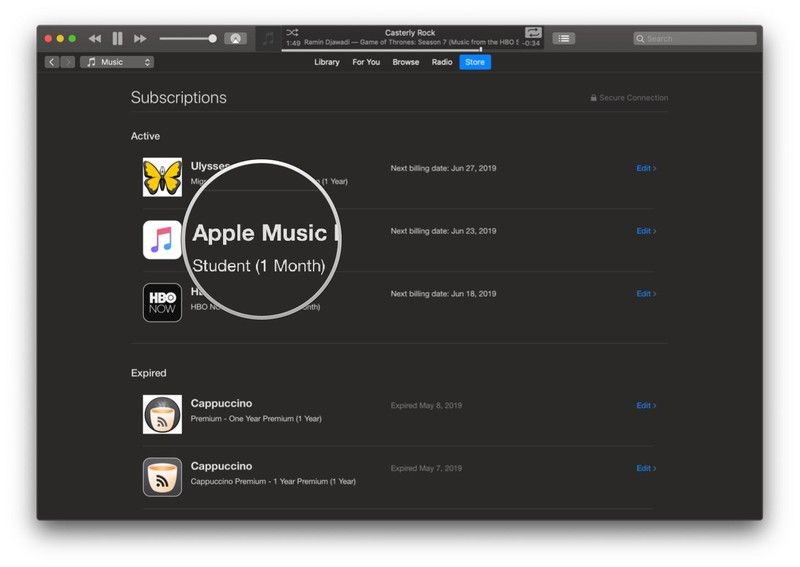800x567 pixels.
Task: Click 'Expired May 8, 2019' text
Action: (x=427, y=406)
